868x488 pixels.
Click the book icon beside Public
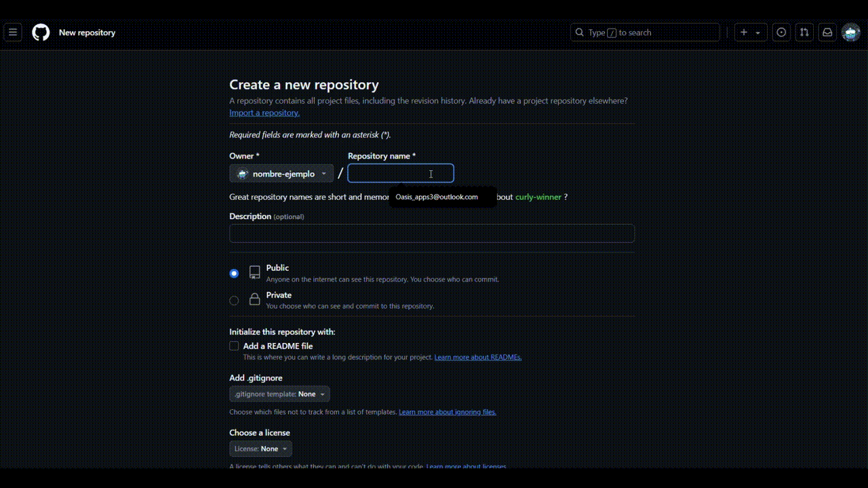point(254,272)
